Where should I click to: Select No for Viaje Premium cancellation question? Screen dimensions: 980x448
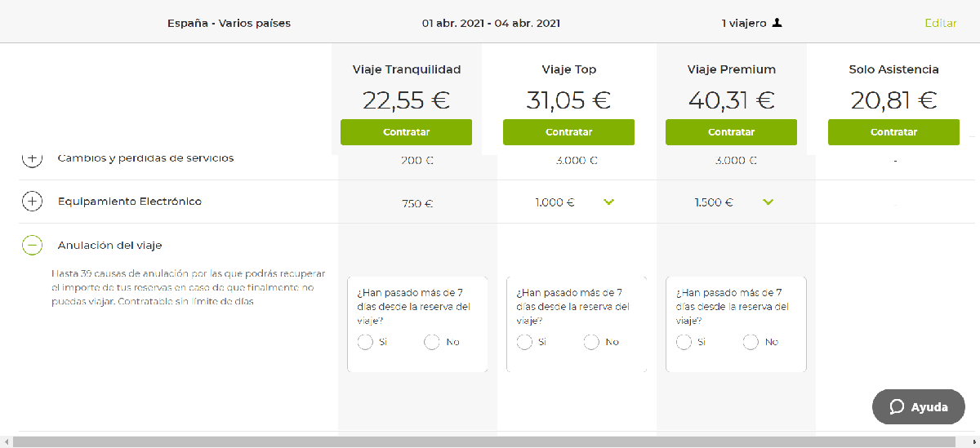(751, 342)
